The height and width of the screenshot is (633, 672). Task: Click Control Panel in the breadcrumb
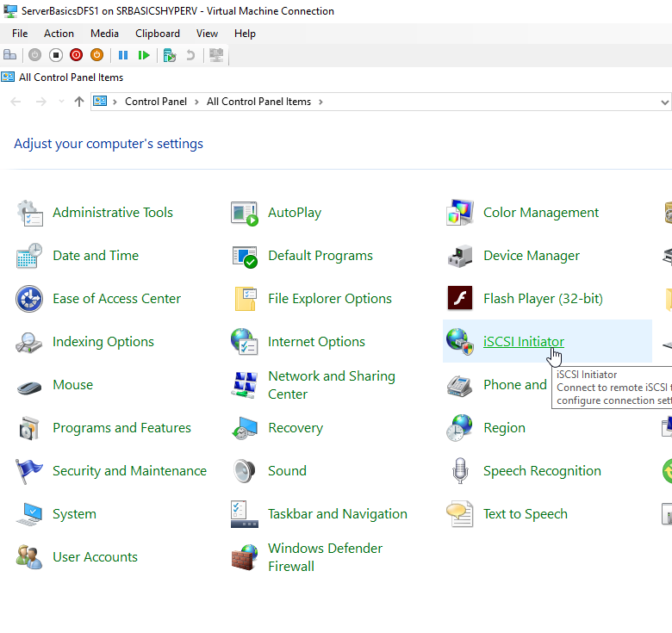click(x=156, y=102)
